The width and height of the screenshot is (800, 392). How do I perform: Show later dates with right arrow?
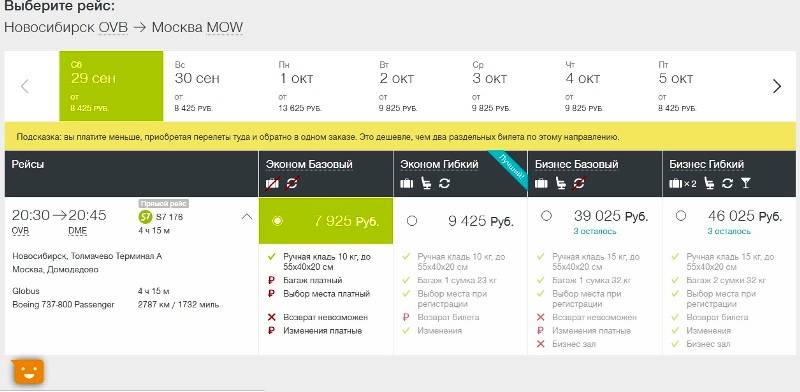(777, 86)
